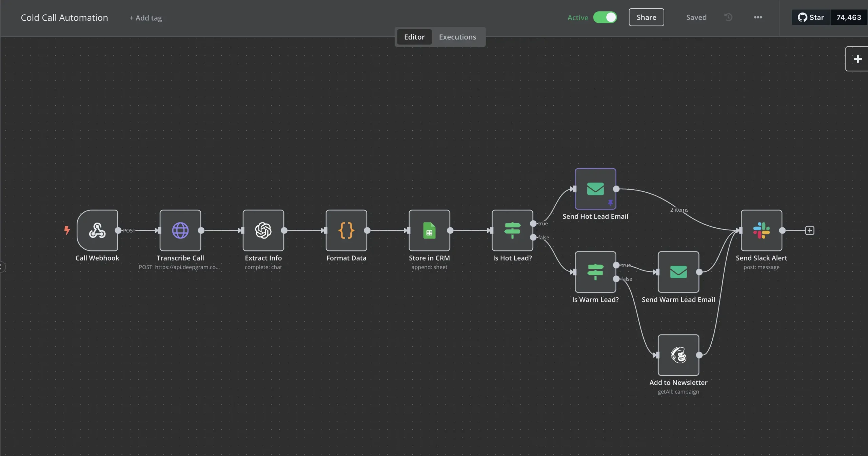Click the Send Hot Lead Email node

coord(595,189)
